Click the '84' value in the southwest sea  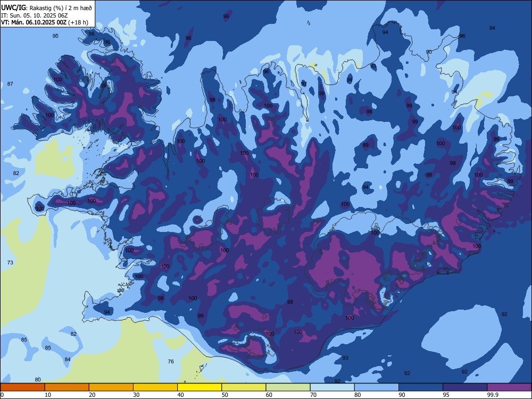[x=68, y=359]
